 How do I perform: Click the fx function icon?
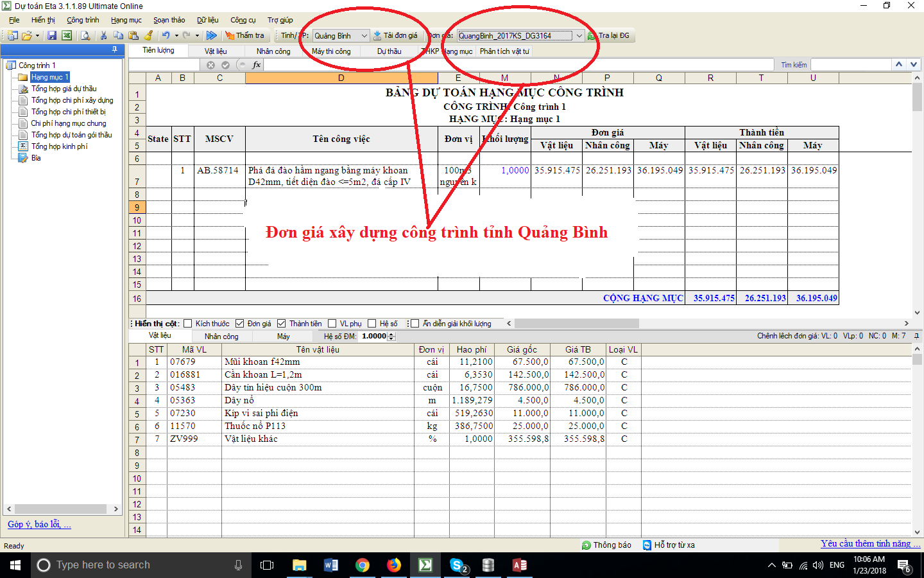(257, 65)
